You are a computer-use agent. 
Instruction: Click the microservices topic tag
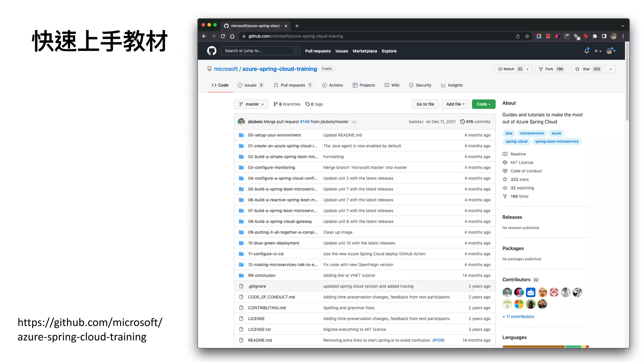tap(532, 133)
